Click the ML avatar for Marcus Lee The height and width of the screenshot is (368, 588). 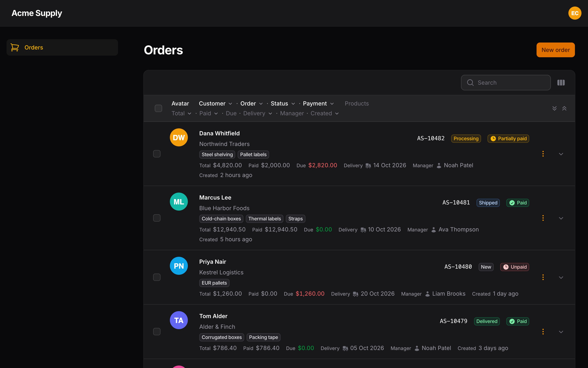pos(179,202)
